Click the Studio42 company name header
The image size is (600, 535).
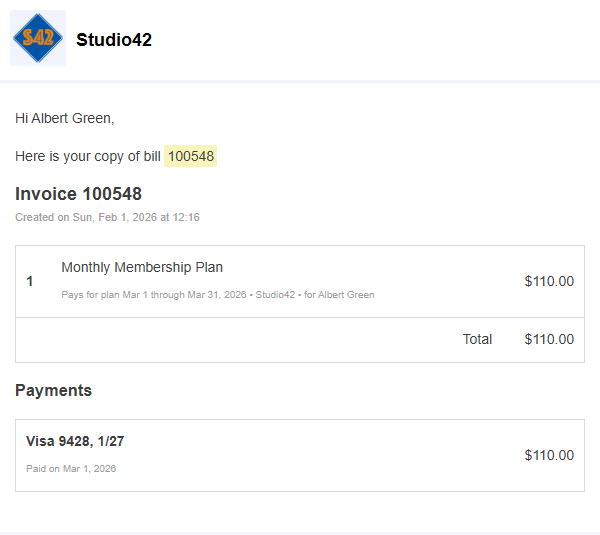(x=114, y=40)
